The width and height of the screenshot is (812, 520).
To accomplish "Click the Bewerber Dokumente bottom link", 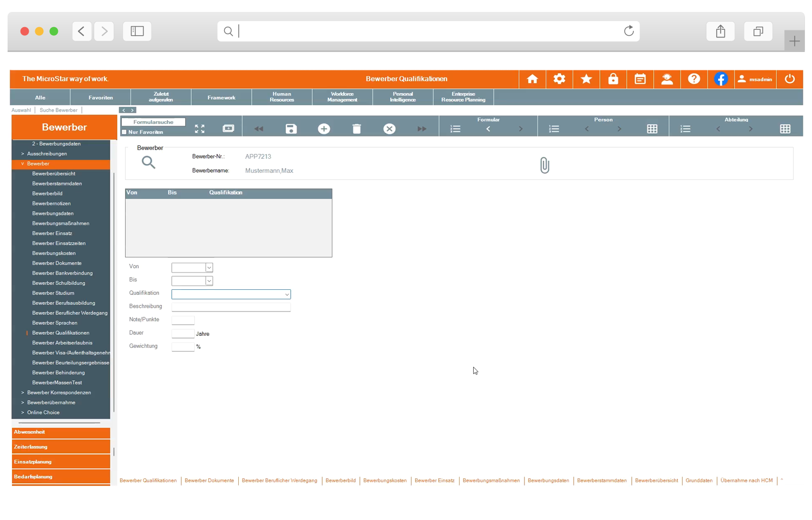I will click(x=209, y=480).
